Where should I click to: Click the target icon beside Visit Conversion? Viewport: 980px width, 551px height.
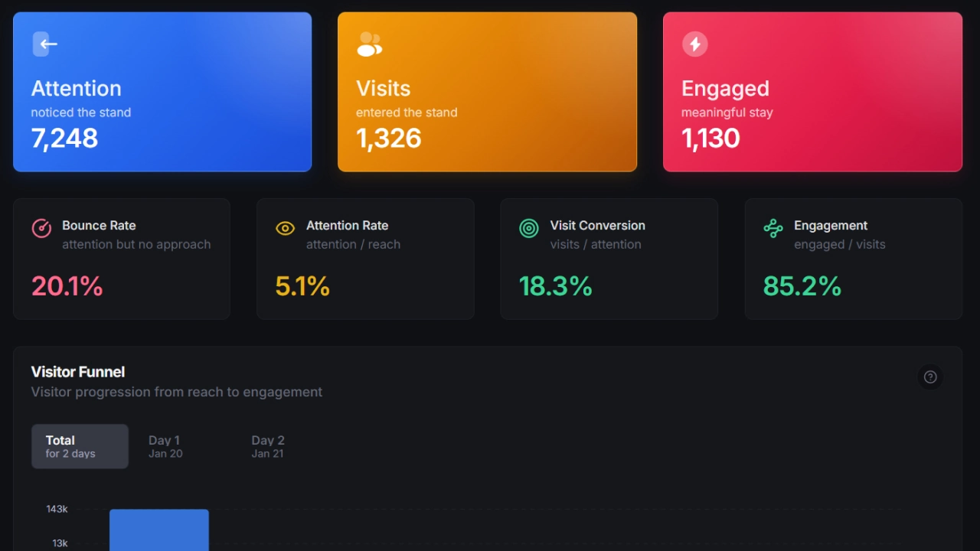(529, 228)
